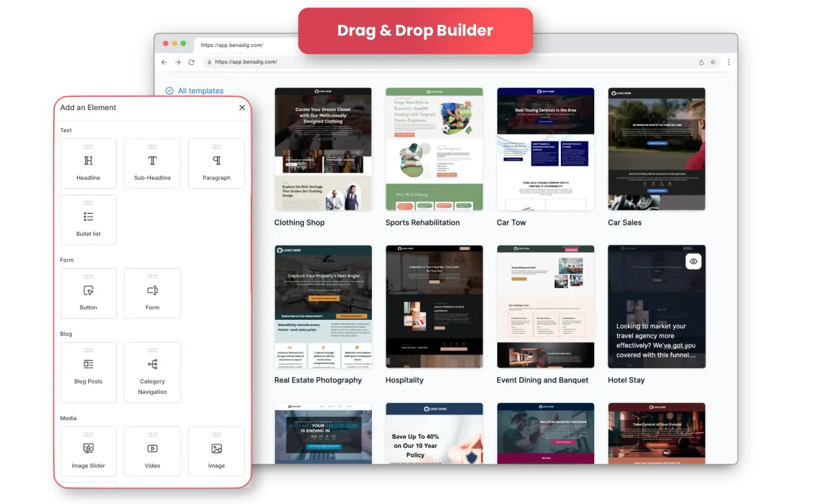
Task: Select the "Save Up To 40%" policy thumbnail
Action: tap(434, 433)
